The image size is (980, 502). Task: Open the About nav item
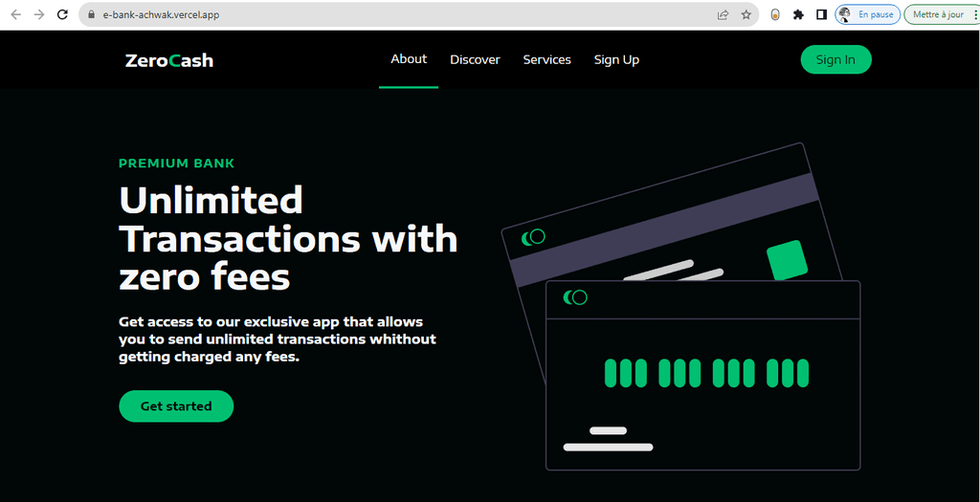pos(409,58)
